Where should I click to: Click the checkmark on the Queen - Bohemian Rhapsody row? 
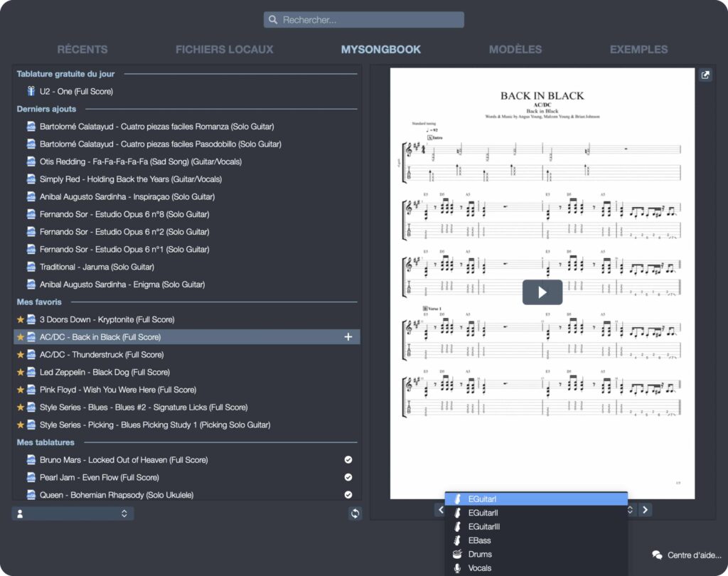[348, 495]
